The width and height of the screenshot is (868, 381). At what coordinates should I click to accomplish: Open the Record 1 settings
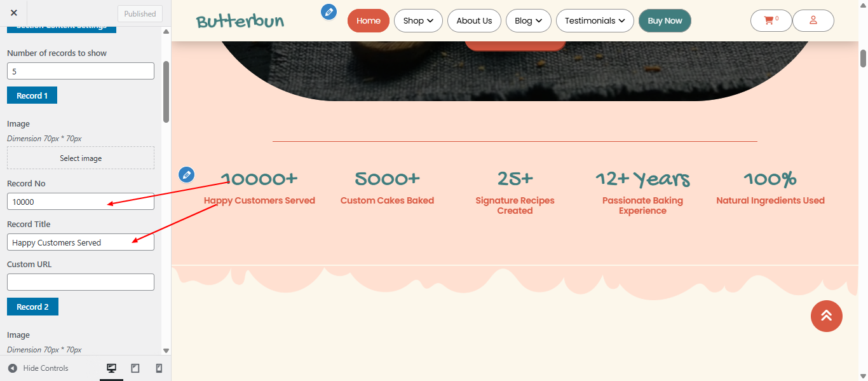(32, 95)
